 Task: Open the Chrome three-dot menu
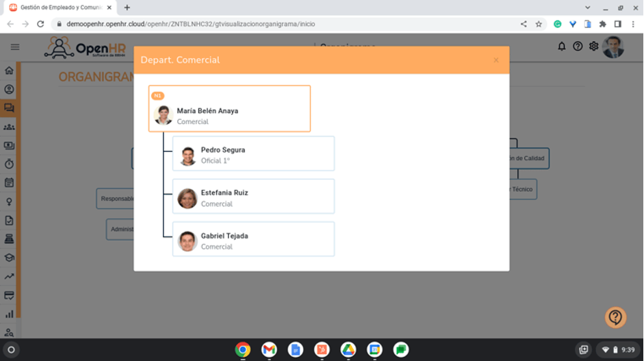[633, 24]
